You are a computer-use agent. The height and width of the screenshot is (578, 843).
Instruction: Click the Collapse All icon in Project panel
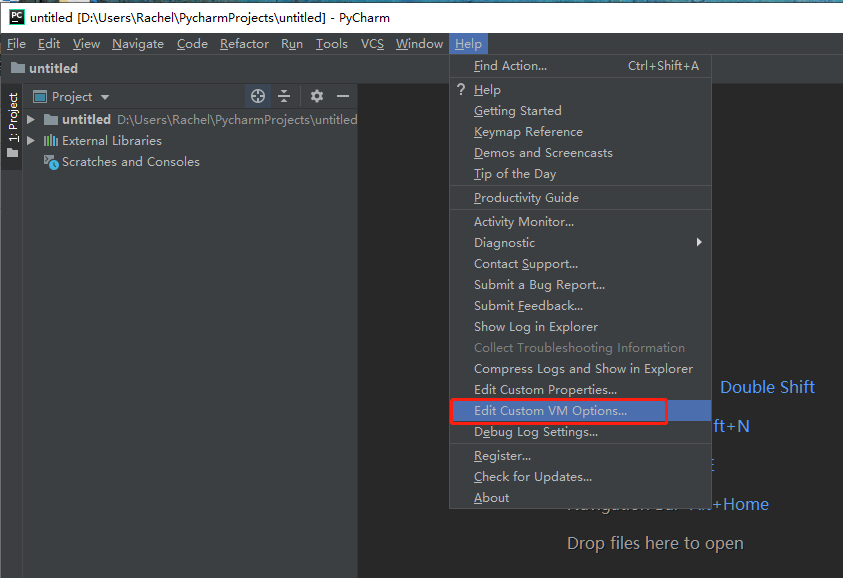[284, 96]
